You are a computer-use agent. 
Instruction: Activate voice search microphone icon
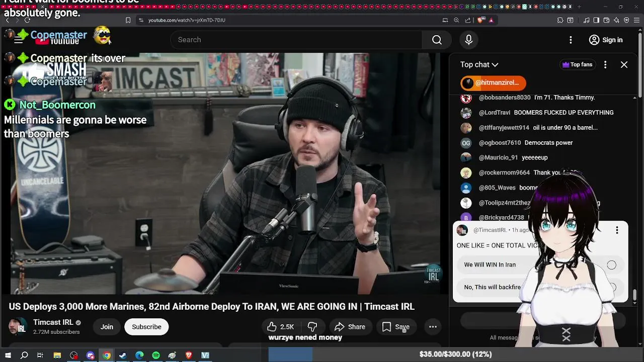click(x=468, y=40)
